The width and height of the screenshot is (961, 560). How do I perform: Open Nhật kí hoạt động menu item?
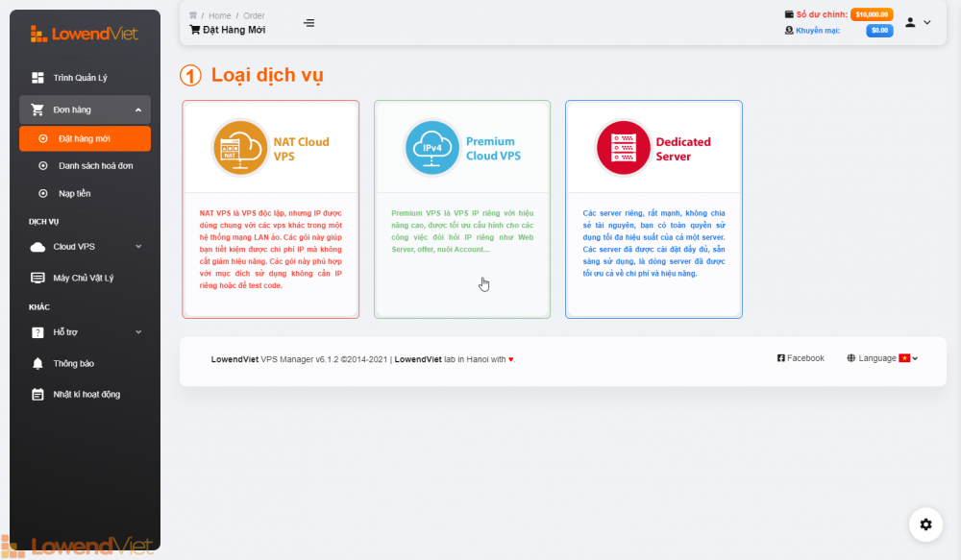(x=86, y=395)
